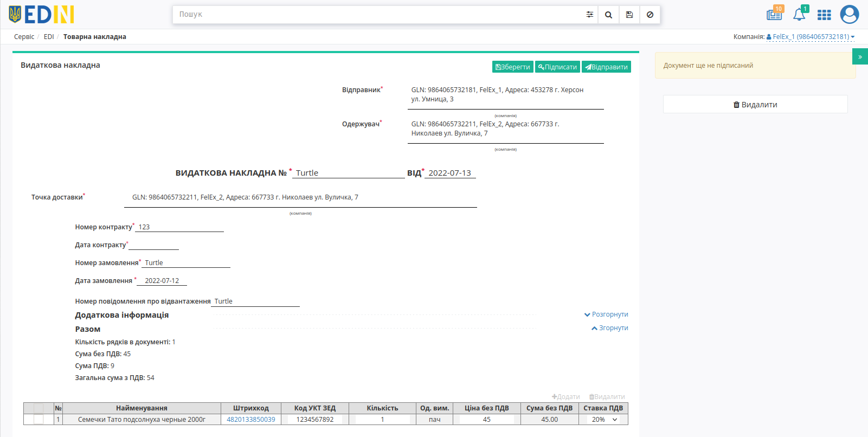Collapse right sidebar with double-arrow button
Viewport: 868px width, 437px height.
pos(860,56)
